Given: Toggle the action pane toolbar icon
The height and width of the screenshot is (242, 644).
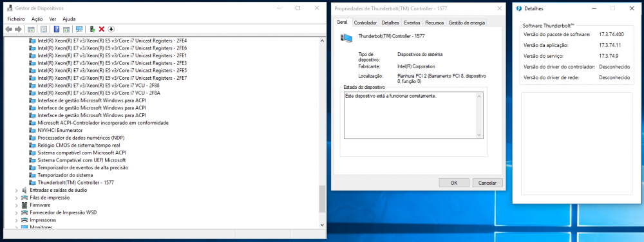Looking at the screenshot, I should tap(66, 29).
